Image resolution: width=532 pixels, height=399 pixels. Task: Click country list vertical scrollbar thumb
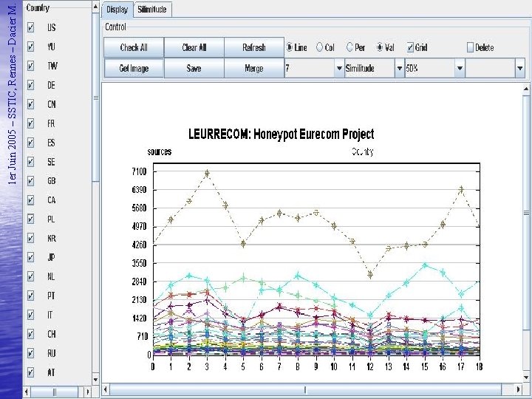(x=95, y=98)
